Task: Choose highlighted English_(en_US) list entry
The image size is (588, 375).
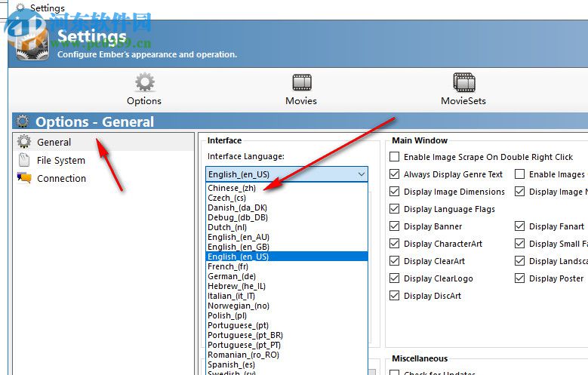Action: click(x=287, y=257)
